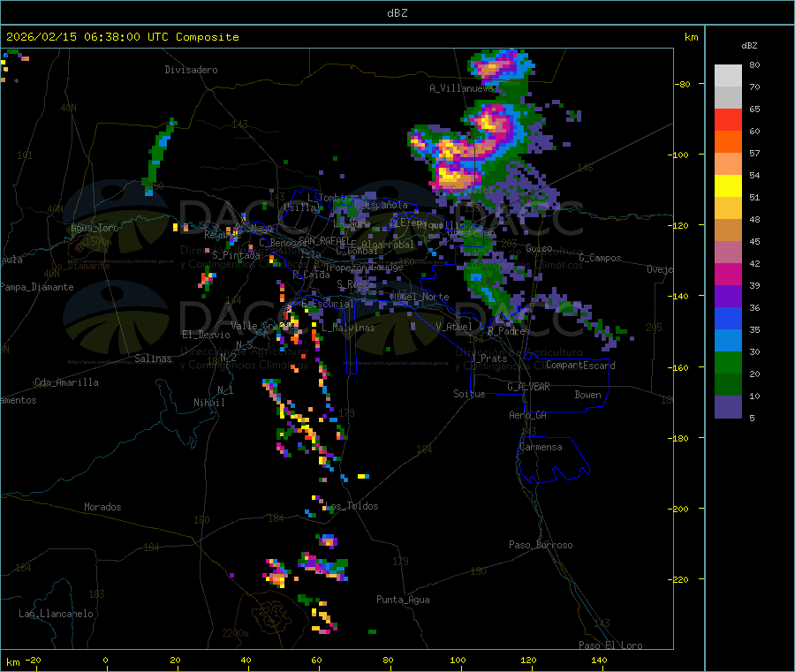795x672 pixels.
Task: Select the A_Villanueva location label
Action: (461, 88)
